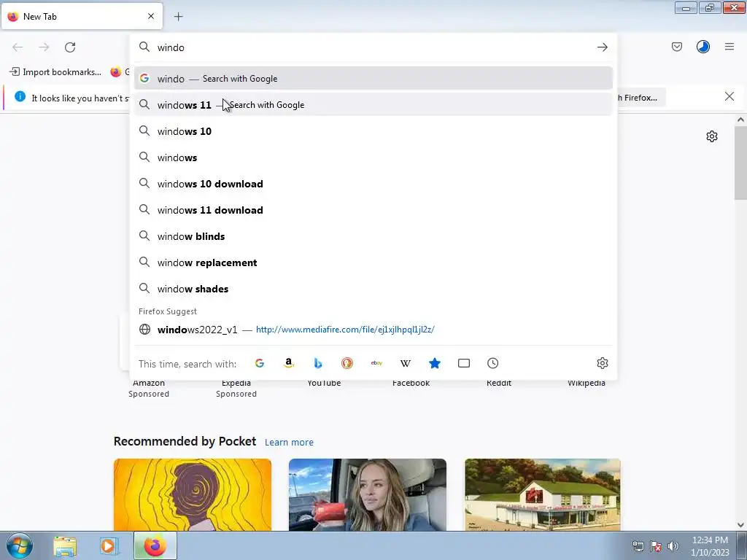
Task: Open the yellow head silhouette Pocket story
Action: [x=193, y=494]
